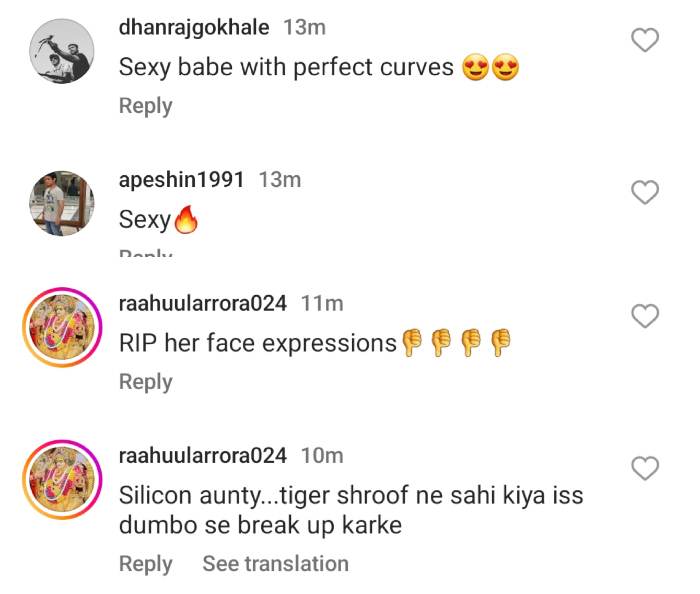The image size is (700, 594).
Task: Tap the "RIP her face expressions" comment text
Action: point(258,344)
